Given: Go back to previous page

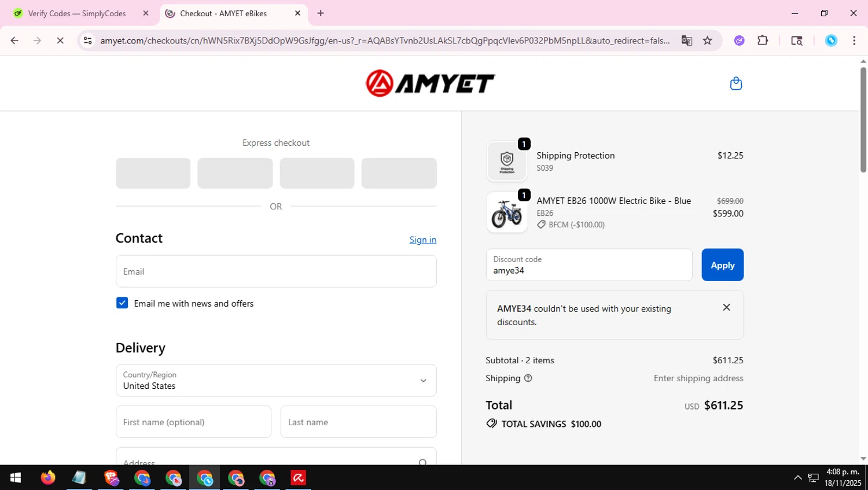Looking at the screenshot, I should [14, 40].
